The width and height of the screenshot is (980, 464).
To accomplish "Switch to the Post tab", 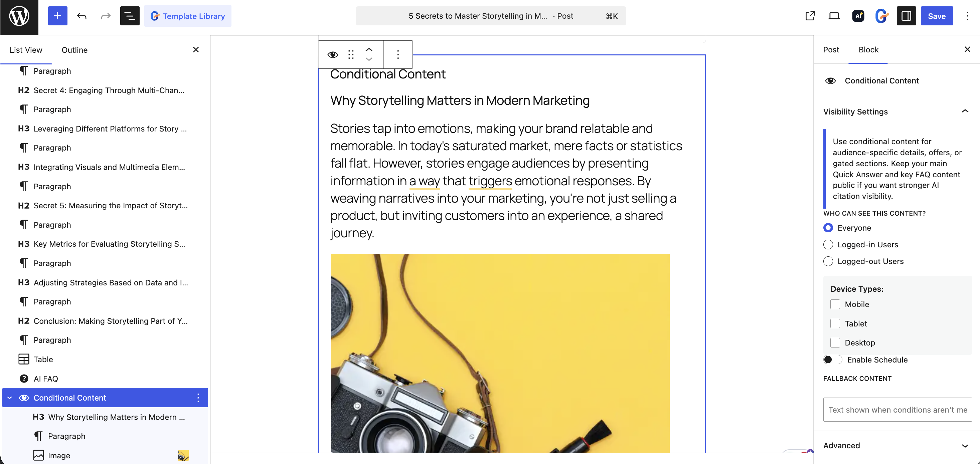I will 831,49.
